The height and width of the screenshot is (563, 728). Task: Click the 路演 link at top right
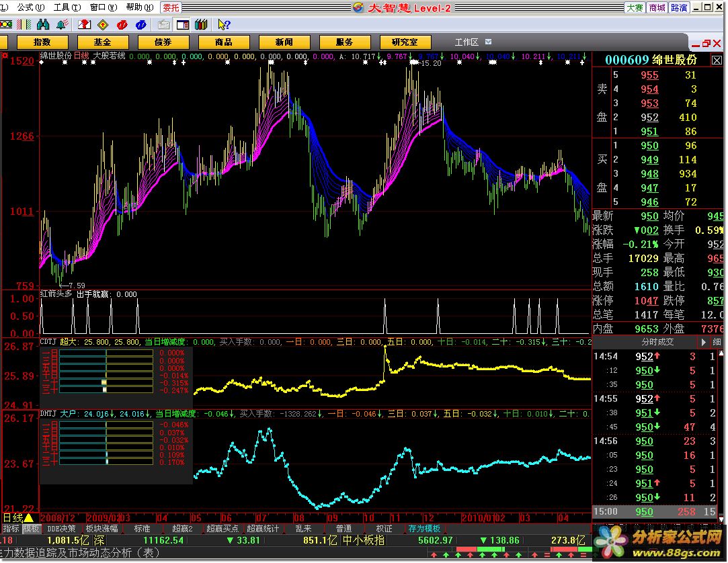[679, 7]
